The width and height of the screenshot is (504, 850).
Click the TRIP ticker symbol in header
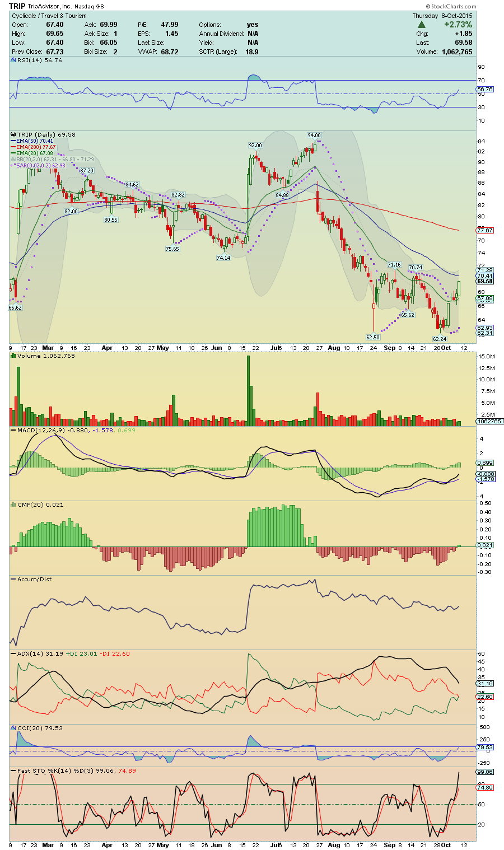point(17,7)
